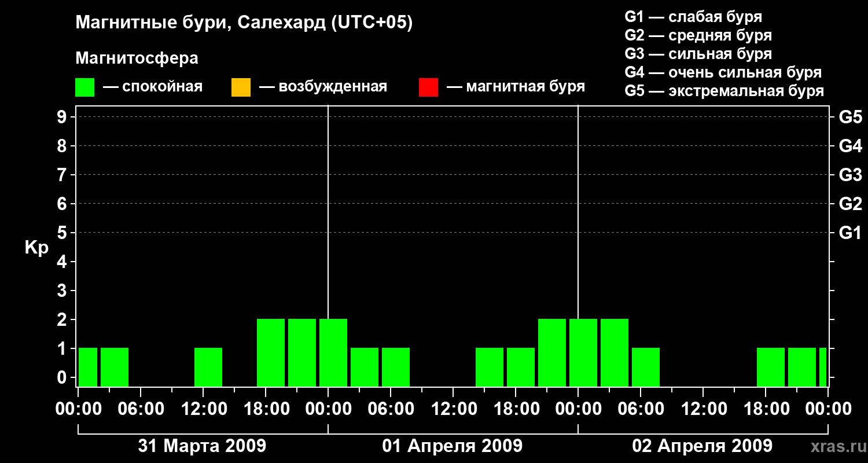The width and height of the screenshot is (868, 463).
Task: Click the G1 label on right axis
Action: (851, 233)
